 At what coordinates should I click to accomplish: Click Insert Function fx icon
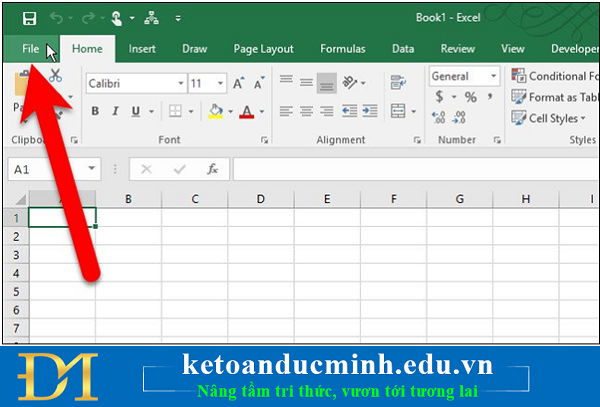[212, 169]
